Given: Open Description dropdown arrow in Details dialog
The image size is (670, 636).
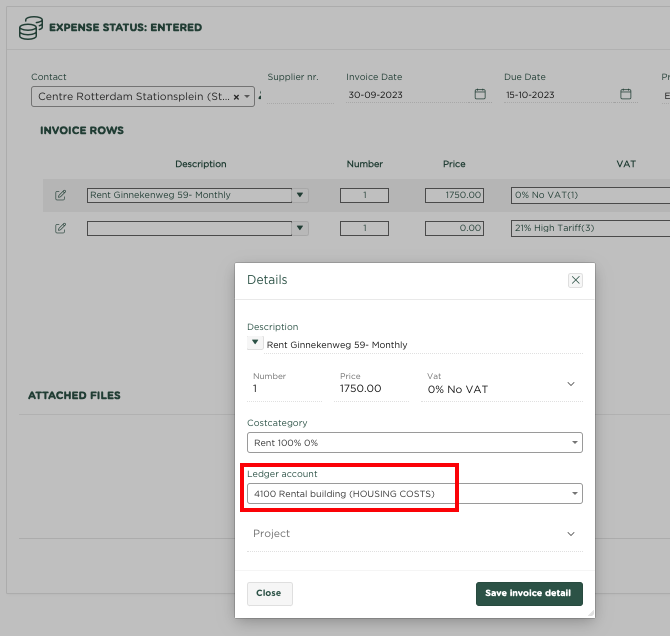Looking at the screenshot, I should 255,342.
